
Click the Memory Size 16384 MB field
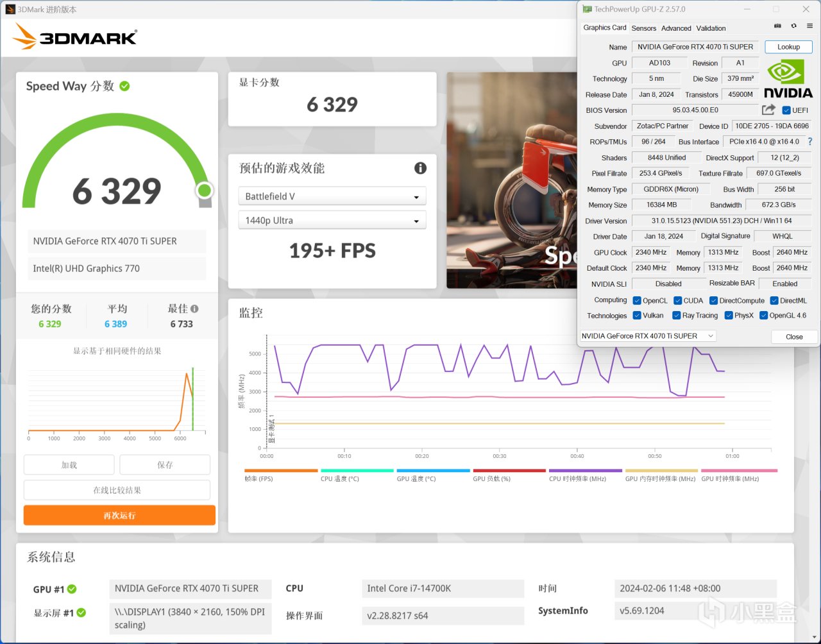661,205
